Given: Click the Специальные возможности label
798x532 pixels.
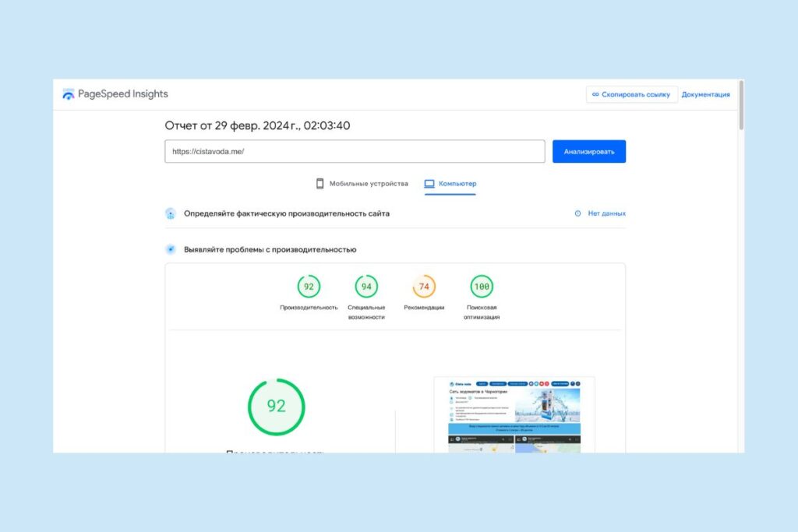Looking at the screenshot, I should click(x=366, y=312).
